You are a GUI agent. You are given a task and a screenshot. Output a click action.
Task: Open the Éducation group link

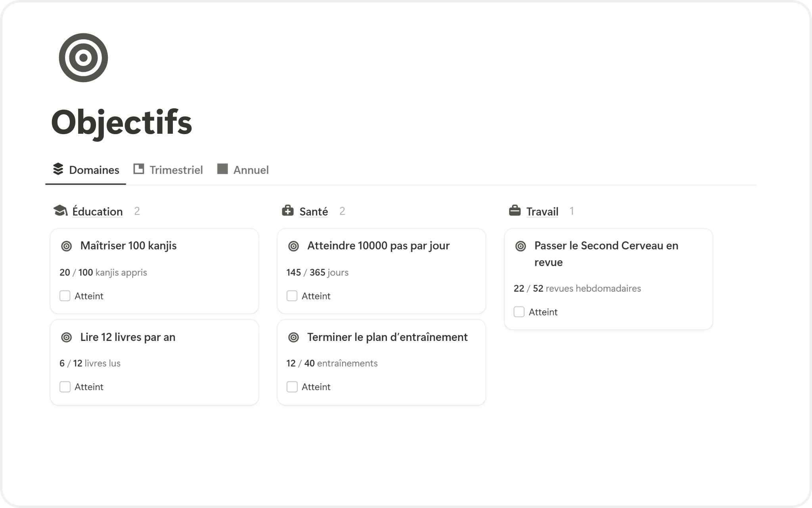[98, 212]
